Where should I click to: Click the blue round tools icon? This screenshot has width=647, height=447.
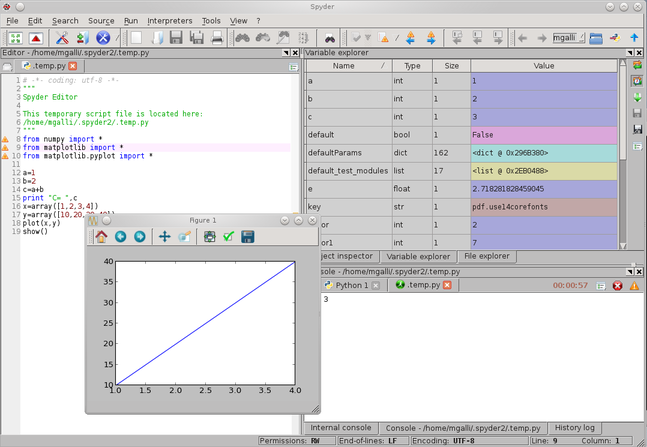tap(103, 38)
